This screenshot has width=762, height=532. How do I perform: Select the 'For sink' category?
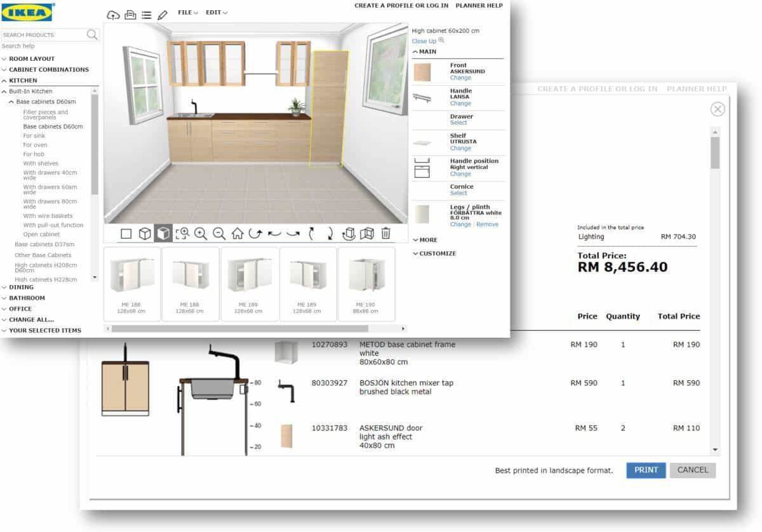pos(35,136)
